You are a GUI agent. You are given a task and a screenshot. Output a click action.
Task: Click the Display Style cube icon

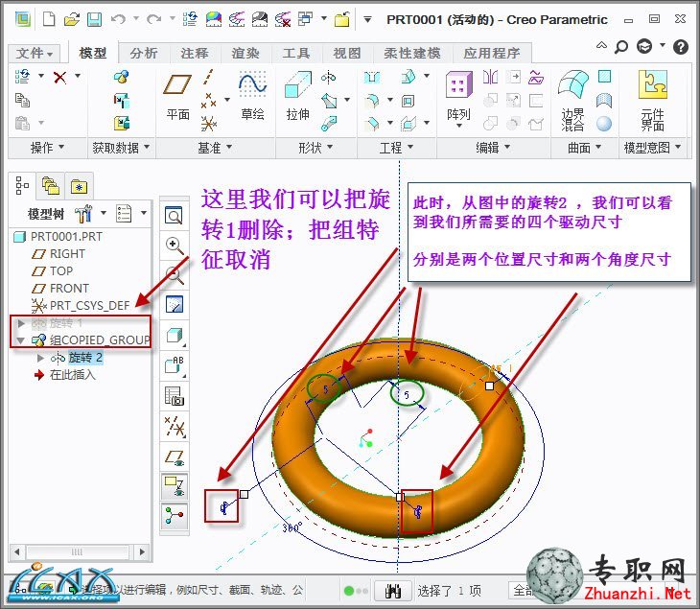click(175, 336)
